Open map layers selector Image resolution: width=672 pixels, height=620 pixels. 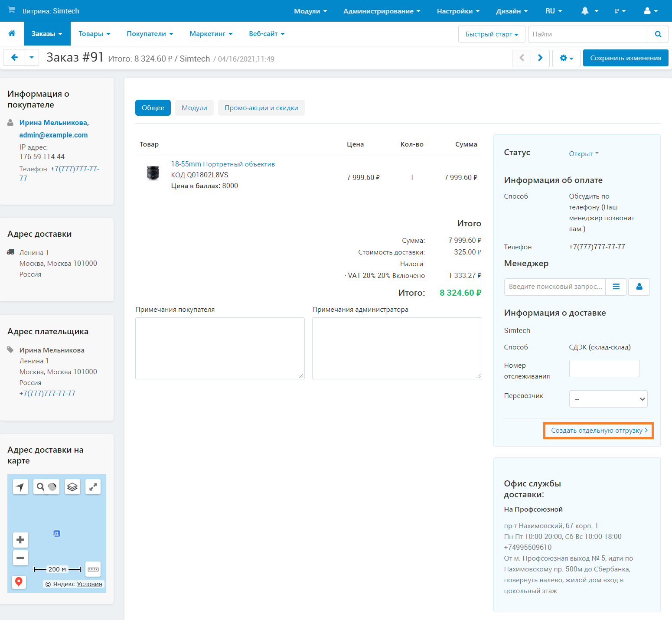tap(72, 487)
